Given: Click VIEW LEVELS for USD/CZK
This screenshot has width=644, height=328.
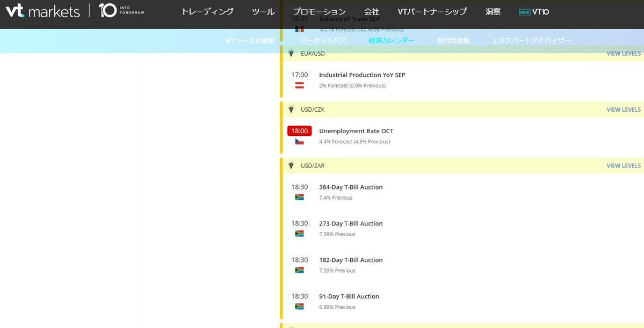Looking at the screenshot, I should coord(623,110).
